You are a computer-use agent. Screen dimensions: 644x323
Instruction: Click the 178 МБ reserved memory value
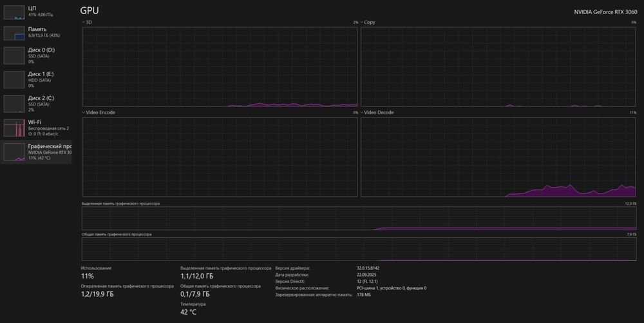(363, 295)
